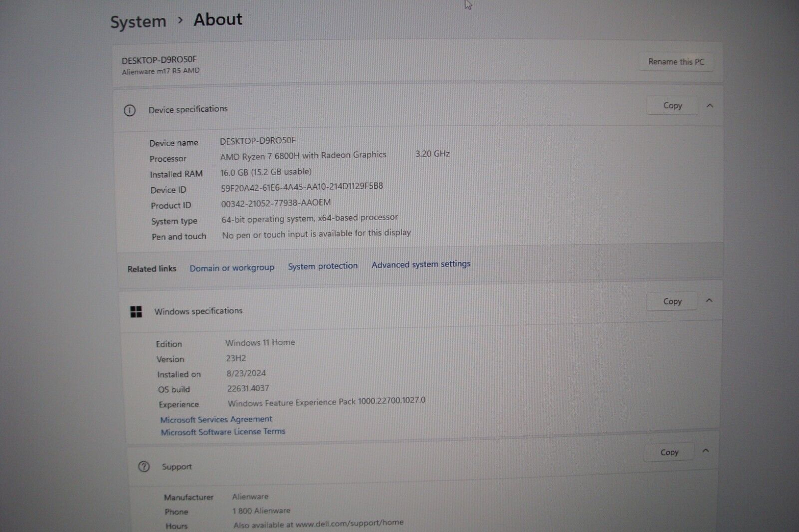
Task: Select header text Alienware m17 R5 AMD
Action: 161,71
